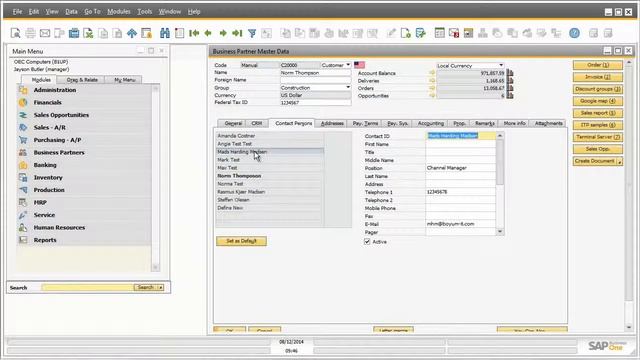Click the Find binoculars icon
This screenshot has height=360, width=640.
[164, 33]
